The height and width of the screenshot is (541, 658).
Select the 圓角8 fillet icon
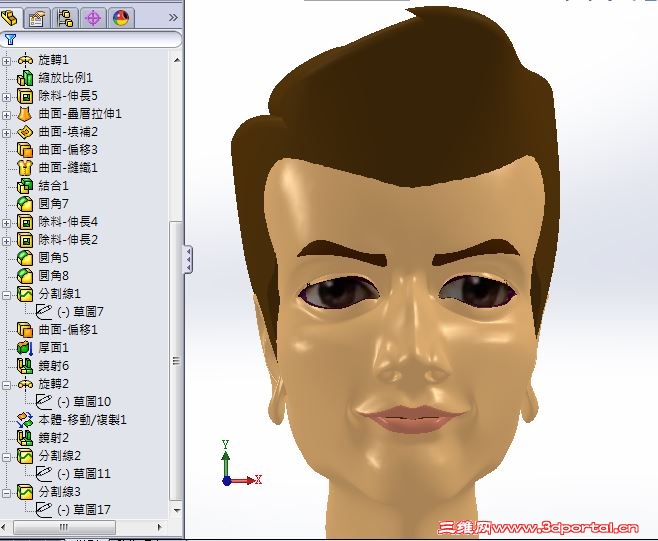click(25, 276)
